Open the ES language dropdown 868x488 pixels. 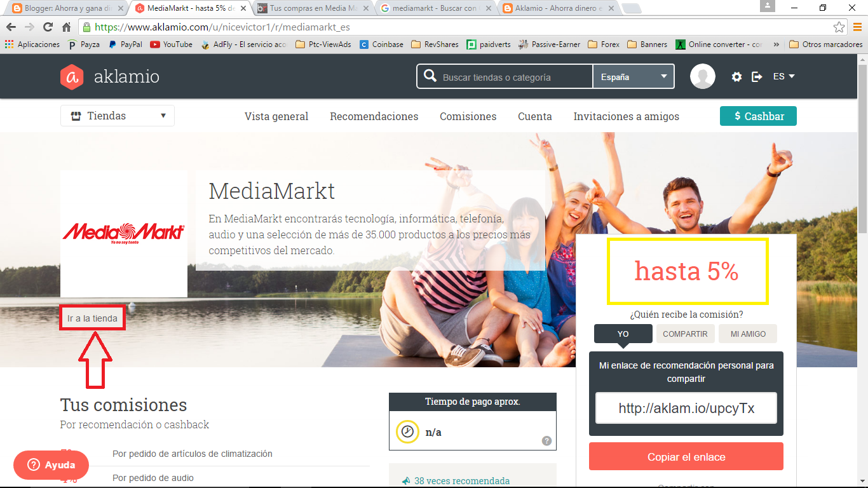click(x=784, y=76)
